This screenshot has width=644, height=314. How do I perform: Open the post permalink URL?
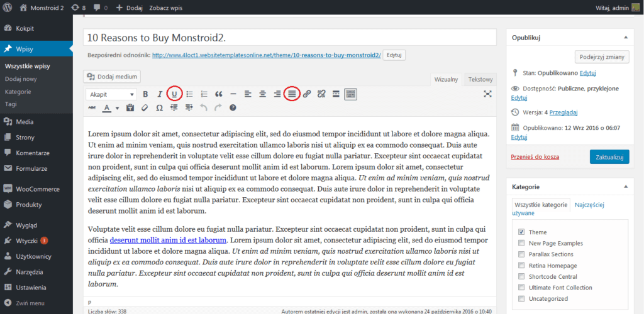267,55
